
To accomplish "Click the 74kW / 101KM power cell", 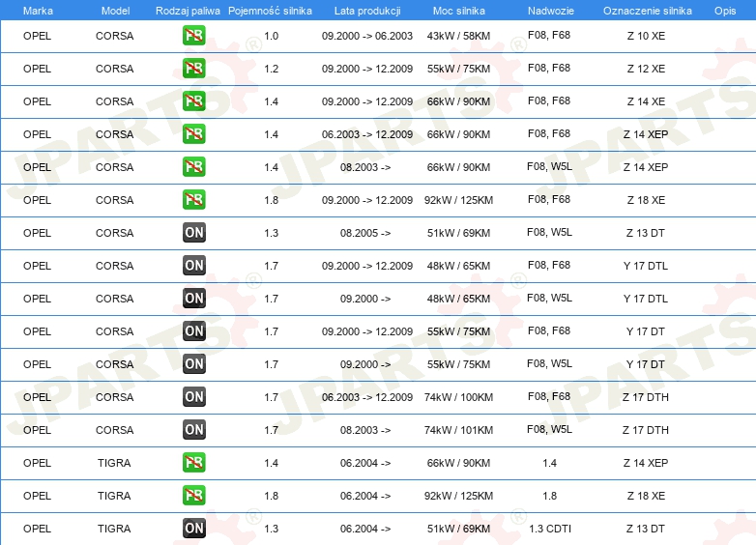I will tap(458, 430).
